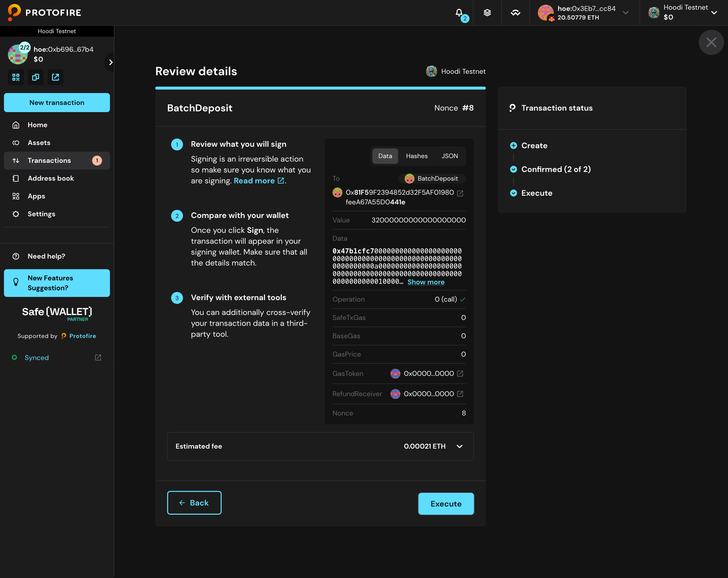Open BatchDeposit address in explorer
The height and width of the screenshot is (578, 728).
[x=460, y=193]
